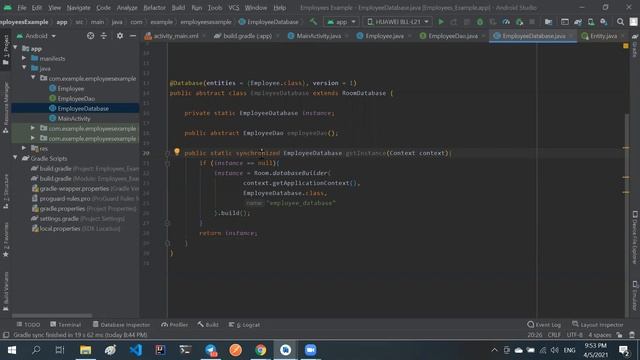Collapse the app module node

(16, 48)
